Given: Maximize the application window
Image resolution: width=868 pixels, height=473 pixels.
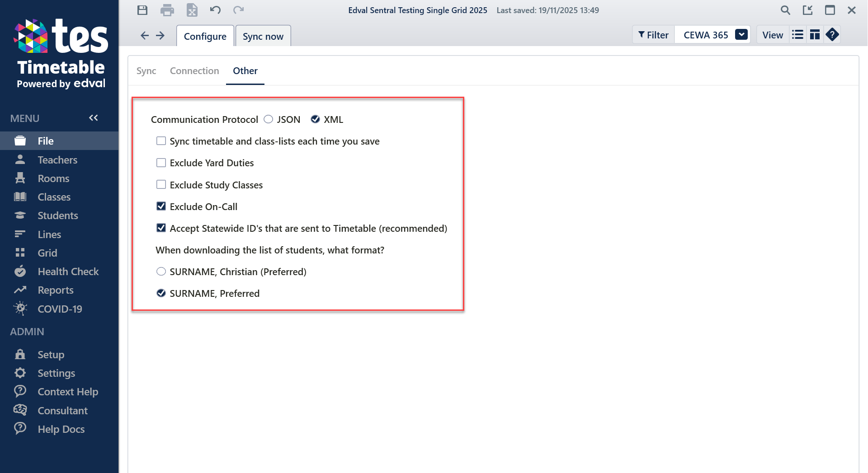Looking at the screenshot, I should (x=830, y=10).
